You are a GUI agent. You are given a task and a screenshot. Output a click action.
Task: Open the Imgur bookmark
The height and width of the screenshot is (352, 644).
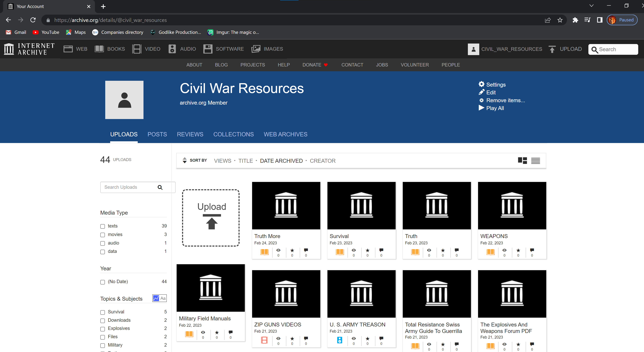pos(233,32)
